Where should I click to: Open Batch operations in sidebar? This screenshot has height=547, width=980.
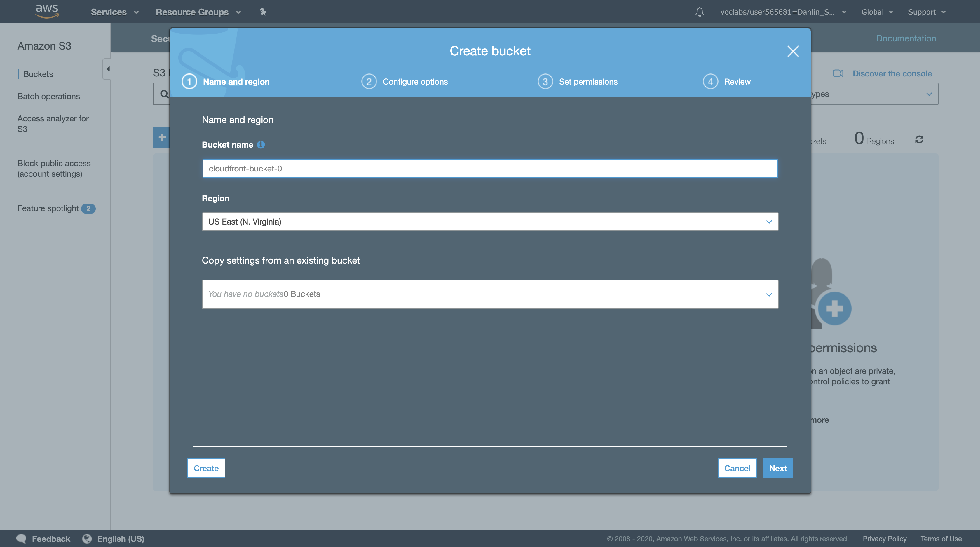(x=49, y=96)
